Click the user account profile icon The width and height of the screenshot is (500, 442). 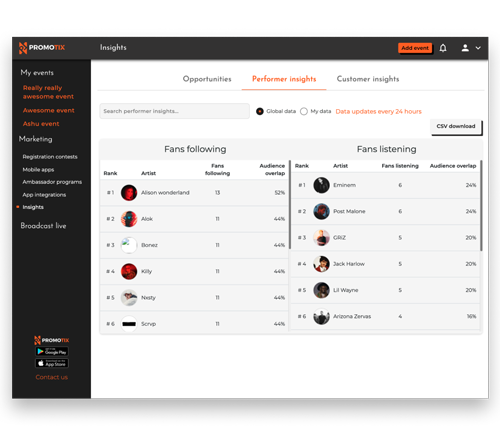click(465, 48)
